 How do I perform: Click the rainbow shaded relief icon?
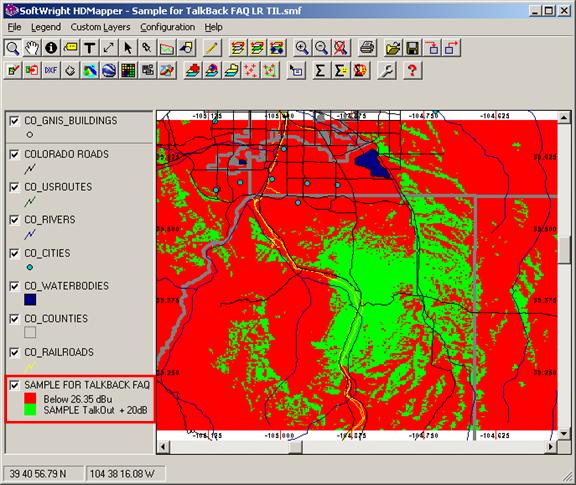click(x=90, y=70)
